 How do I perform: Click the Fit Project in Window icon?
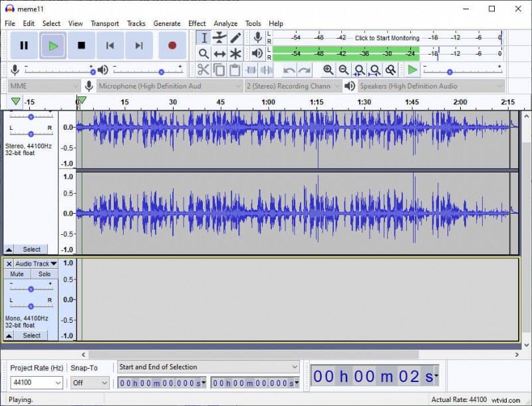[375, 69]
